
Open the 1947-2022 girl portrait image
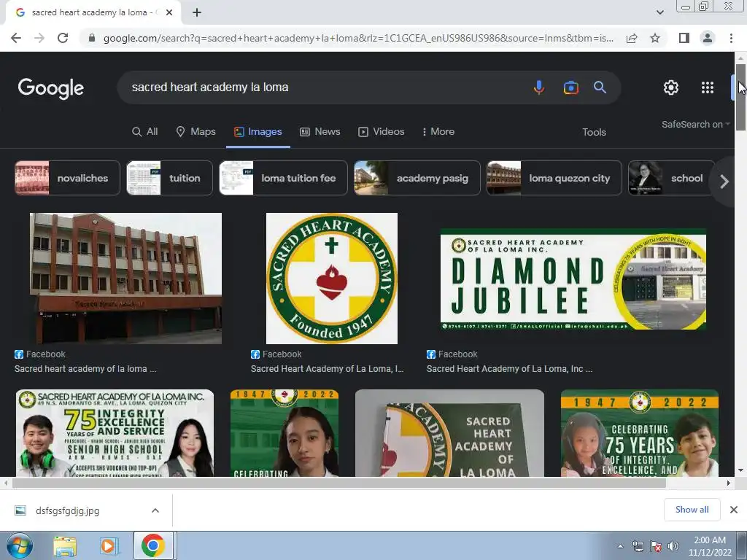pyautogui.click(x=285, y=433)
